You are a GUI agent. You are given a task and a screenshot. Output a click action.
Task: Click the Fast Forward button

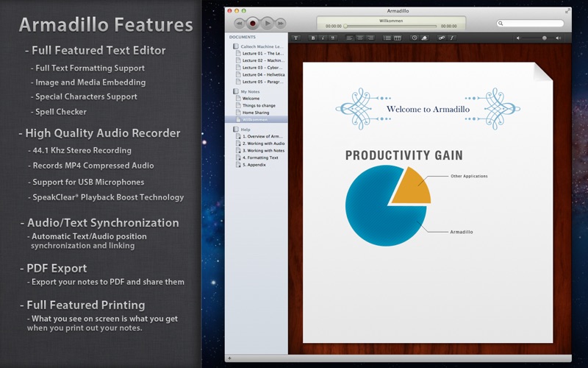281,24
